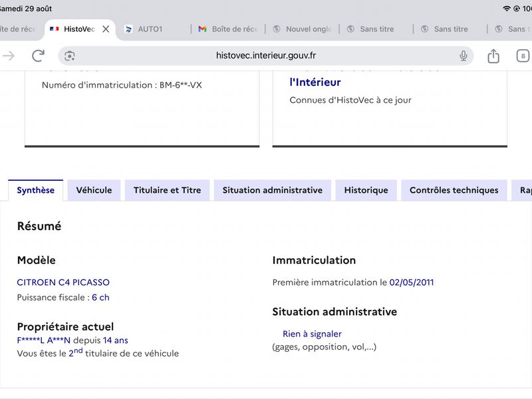Open the Véhicule tab
Image resolution: width=532 pixels, height=399 pixels.
click(94, 190)
